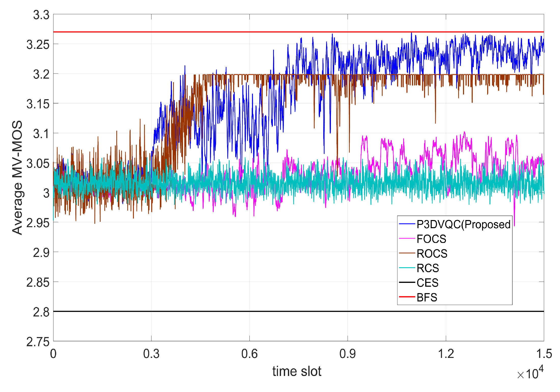
Task: Click the 2.8 y-axis tick label
Action: [41, 312]
